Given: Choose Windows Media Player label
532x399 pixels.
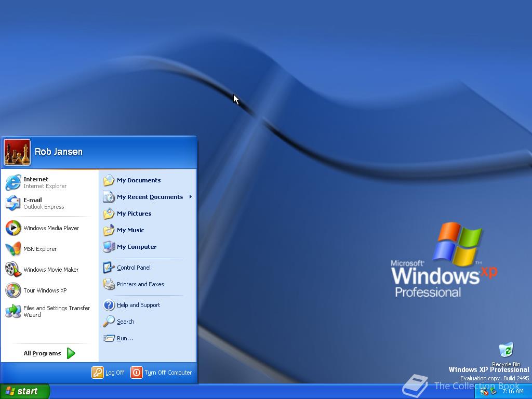Looking at the screenshot, I should pyautogui.click(x=51, y=228).
